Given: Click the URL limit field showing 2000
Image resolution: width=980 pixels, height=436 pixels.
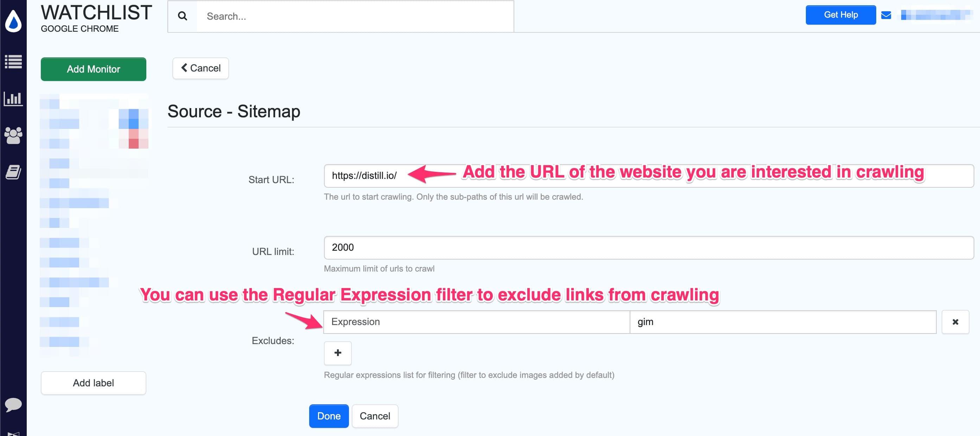Looking at the screenshot, I should (x=457, y=248).
